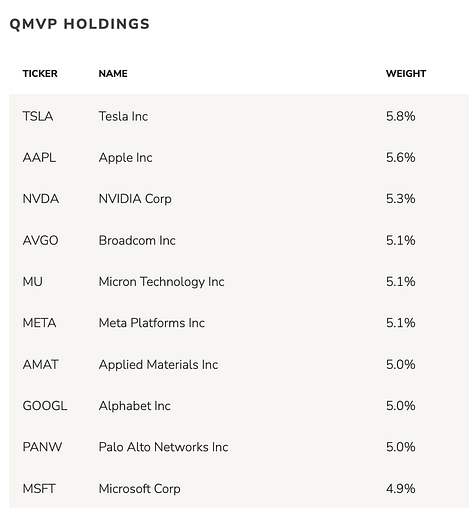Click the MU ticker symbol
The height and width of the screenshot is (512, 474).
tap(33, 282)
